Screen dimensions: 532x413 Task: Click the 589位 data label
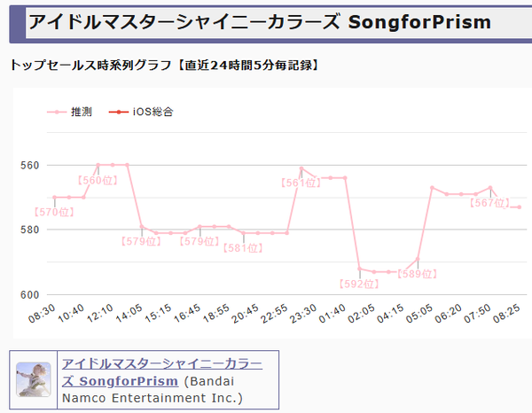418,274
